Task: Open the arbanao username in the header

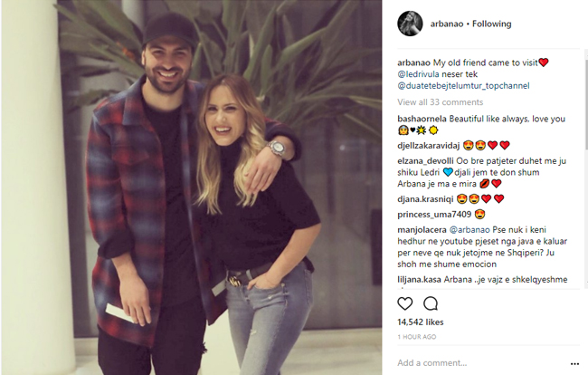Action: coord(447,24)
